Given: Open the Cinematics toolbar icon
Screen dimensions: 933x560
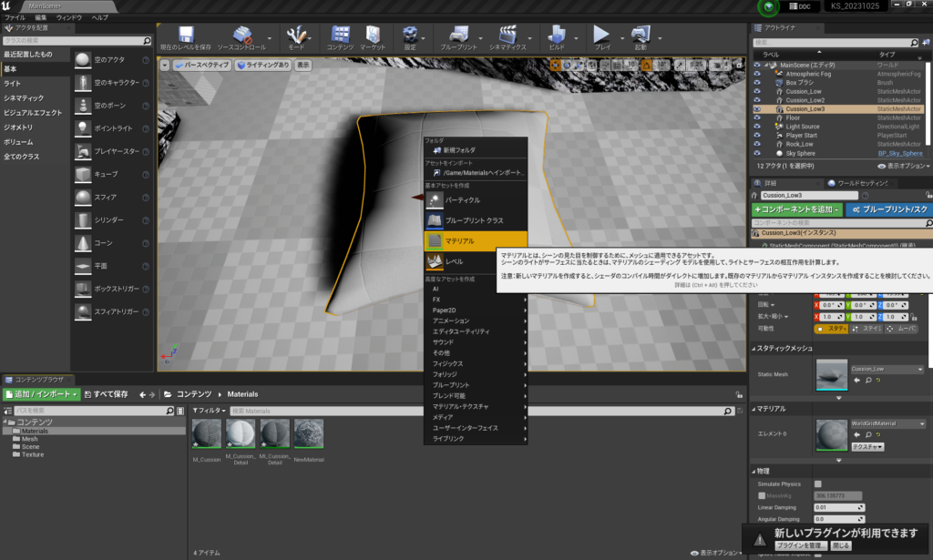Looking at the screenshot, I should [x=508, y=37].
